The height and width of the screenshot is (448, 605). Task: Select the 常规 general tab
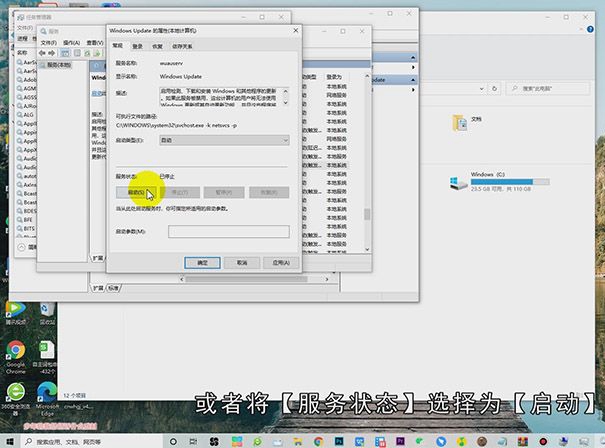pyautogui.click(x=118, y=46)
